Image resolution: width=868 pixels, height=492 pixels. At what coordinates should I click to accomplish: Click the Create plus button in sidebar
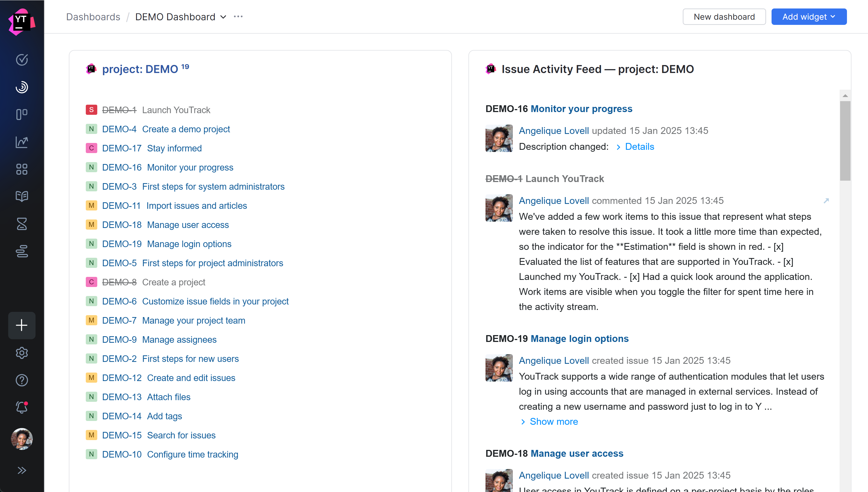[x=22, y=325]
